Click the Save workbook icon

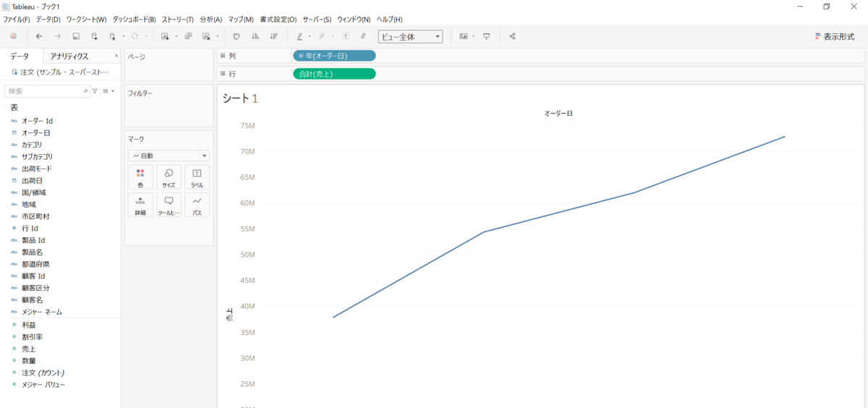pyautogui.click(x=76, y=36)
